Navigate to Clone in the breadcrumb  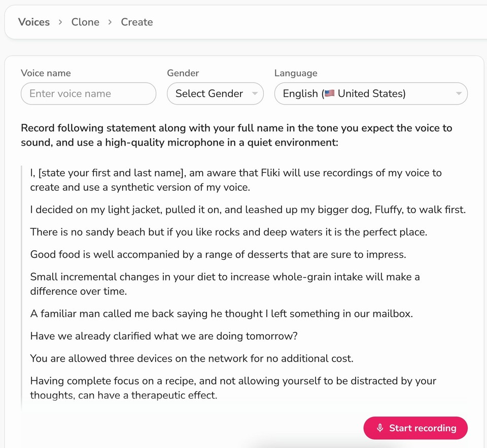[85, 22]
